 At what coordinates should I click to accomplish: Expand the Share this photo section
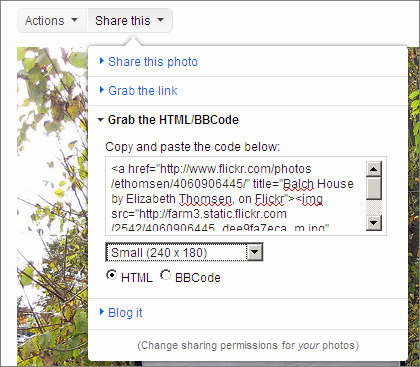coord(153,62)
